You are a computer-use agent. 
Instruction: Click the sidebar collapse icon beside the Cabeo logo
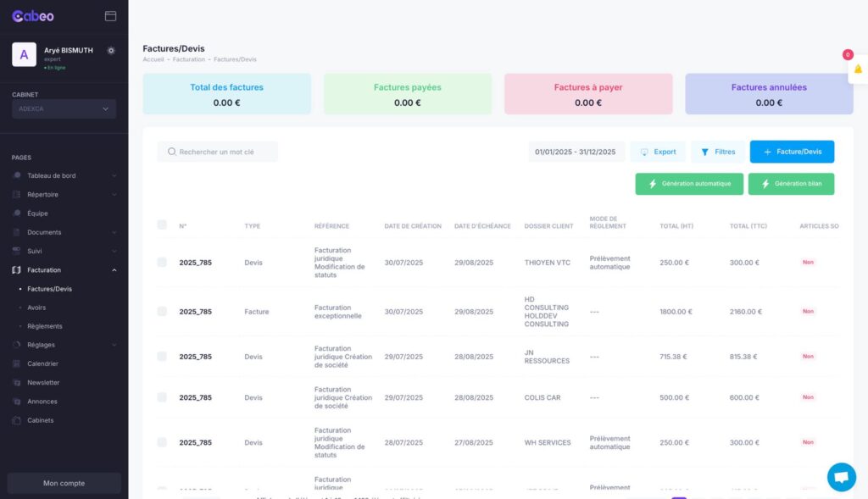(110, 16)
